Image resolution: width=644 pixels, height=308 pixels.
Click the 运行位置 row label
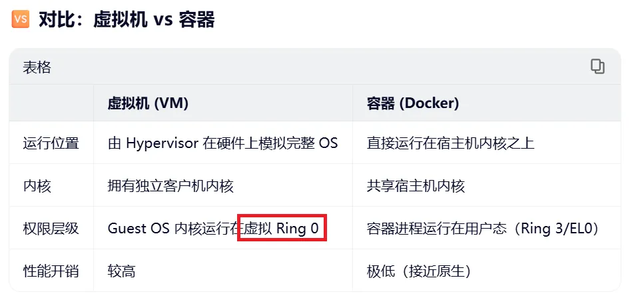click(51, 143)
